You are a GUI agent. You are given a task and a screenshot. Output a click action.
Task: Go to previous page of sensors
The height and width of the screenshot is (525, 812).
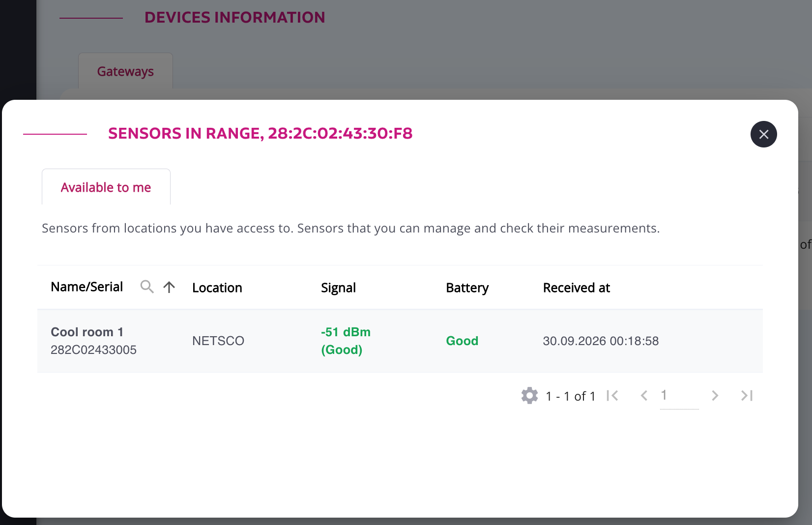coord(644,396)
